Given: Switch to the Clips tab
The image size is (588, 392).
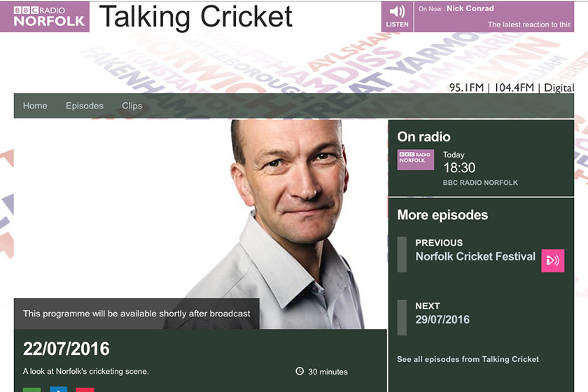Looking at the screenshot, I should click(132, 106).
